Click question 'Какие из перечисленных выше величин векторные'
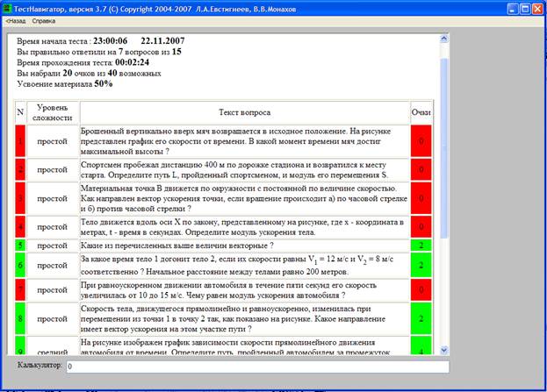Screen dimensions: 547x392 245,246
